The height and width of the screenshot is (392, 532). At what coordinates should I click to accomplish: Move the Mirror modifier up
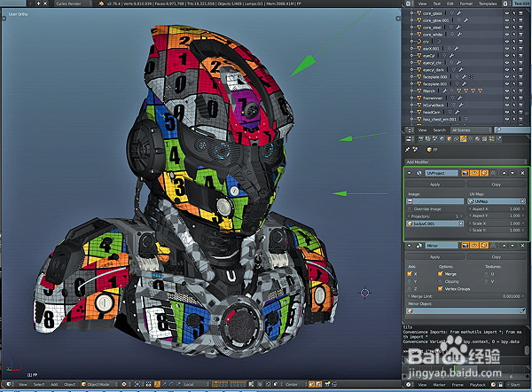click(x=504, y=246)
